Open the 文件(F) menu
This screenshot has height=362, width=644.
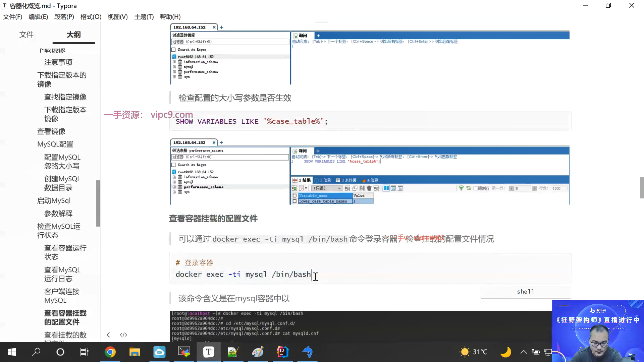(12, 17)
